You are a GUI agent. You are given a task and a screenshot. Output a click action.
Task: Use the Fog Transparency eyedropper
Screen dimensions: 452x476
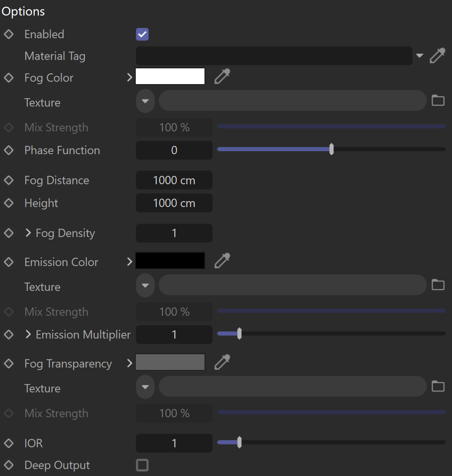(222, 362)
